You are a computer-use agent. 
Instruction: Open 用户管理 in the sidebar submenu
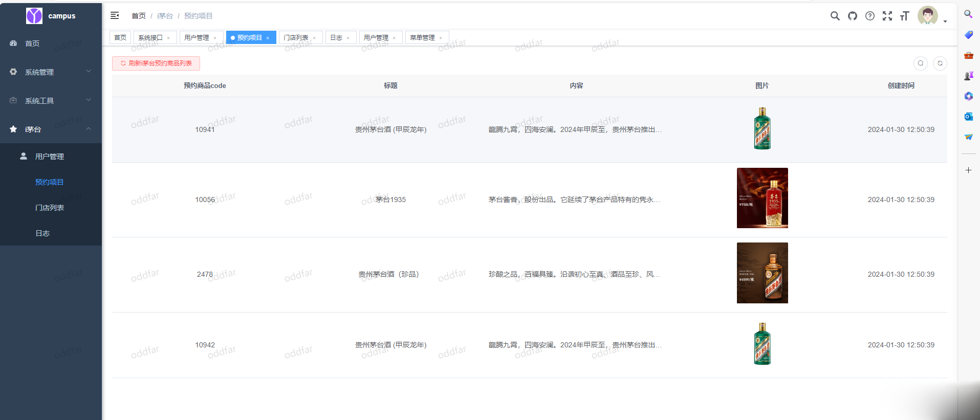51,157
